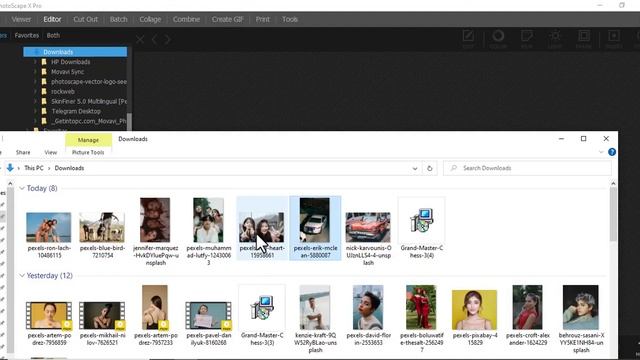The width and height of the screenshot is (640, 360).
Task: Collapse the Yesterday (12) group
Action: coord(22,276)
